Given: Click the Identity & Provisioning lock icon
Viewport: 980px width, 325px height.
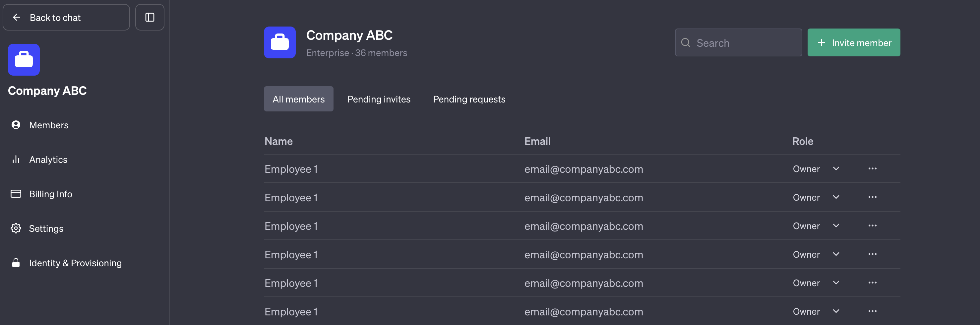Looking at the screenshot, I should point(16,263).
